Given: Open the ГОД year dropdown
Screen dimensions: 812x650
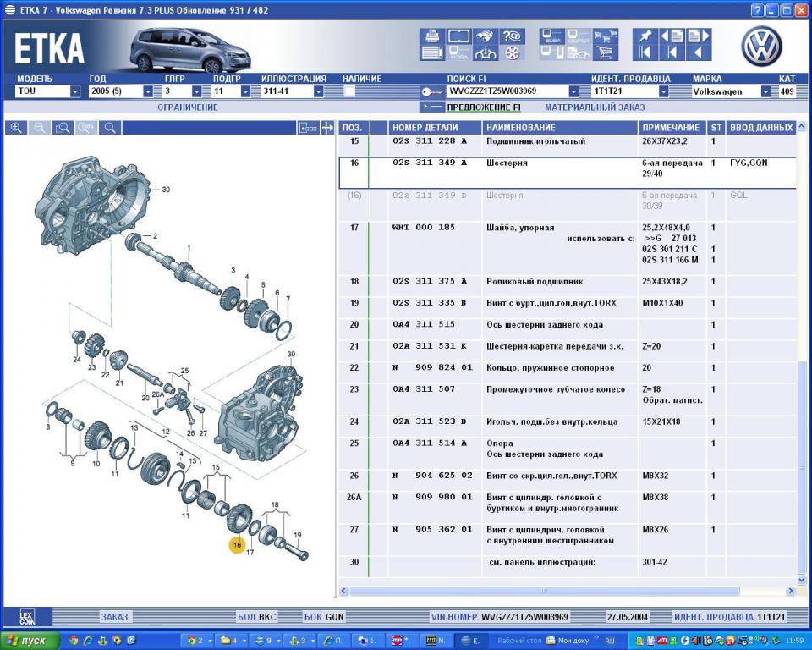Looking at the screenshot, I should pyautogui.click(x=147, y=91).
